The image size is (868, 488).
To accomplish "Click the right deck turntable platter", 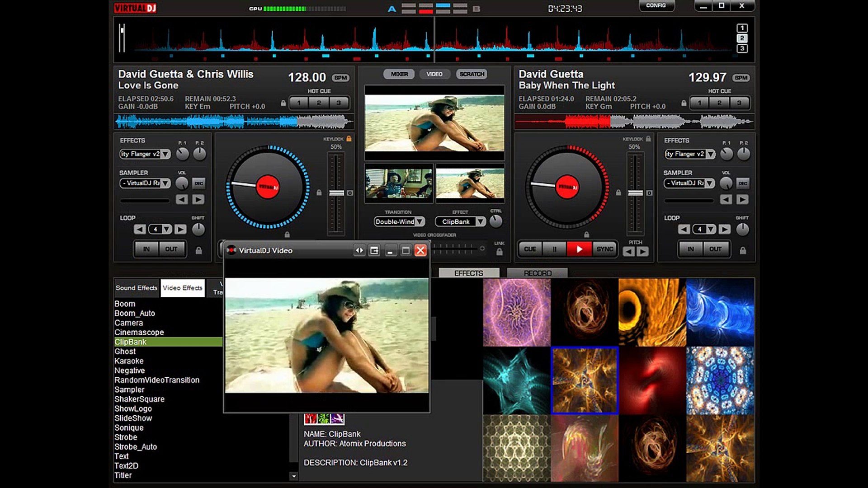I will (x=567, y=187).
